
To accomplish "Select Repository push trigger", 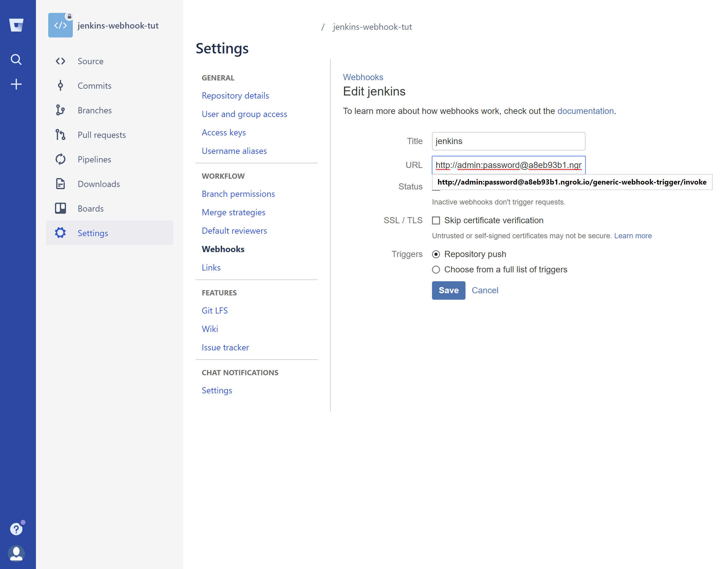I will click(436, 254).
